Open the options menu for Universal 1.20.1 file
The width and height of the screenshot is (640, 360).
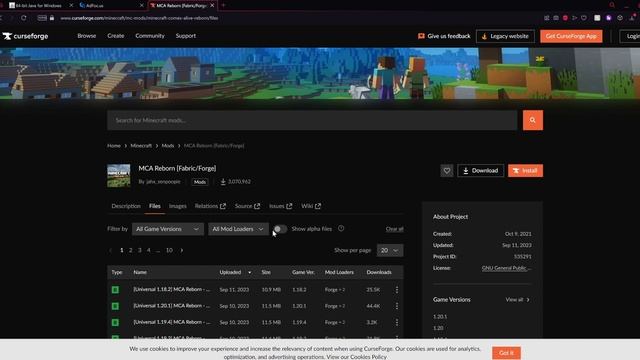397,306
